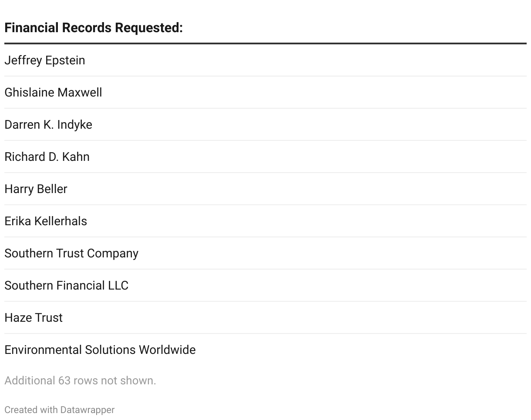This screenshot has height=420, width=531.
Task: Select the Richard D. Kahn row
Action: click(x=47, y=157)
